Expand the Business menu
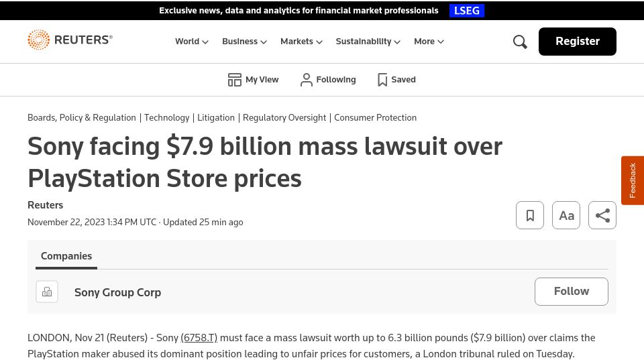Image resolution: width=644 pixels, height=362 pixels. [x=244, y=42]
